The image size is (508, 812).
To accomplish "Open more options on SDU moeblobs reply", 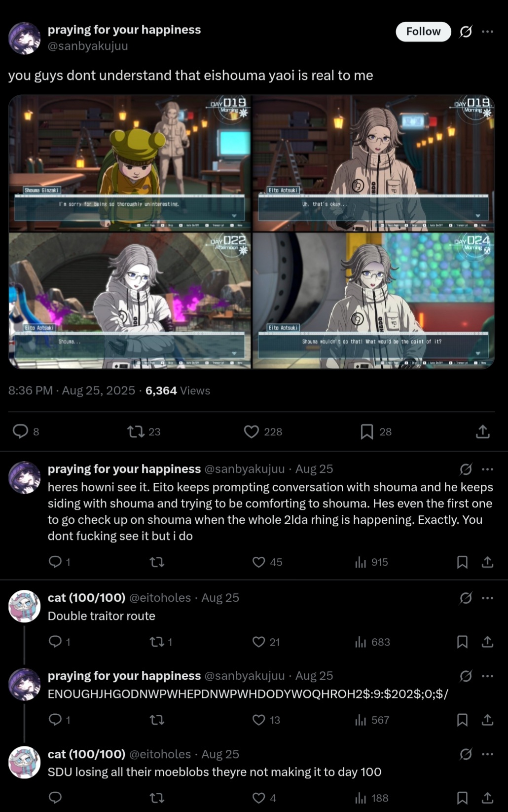I will (x=488, y=754).
